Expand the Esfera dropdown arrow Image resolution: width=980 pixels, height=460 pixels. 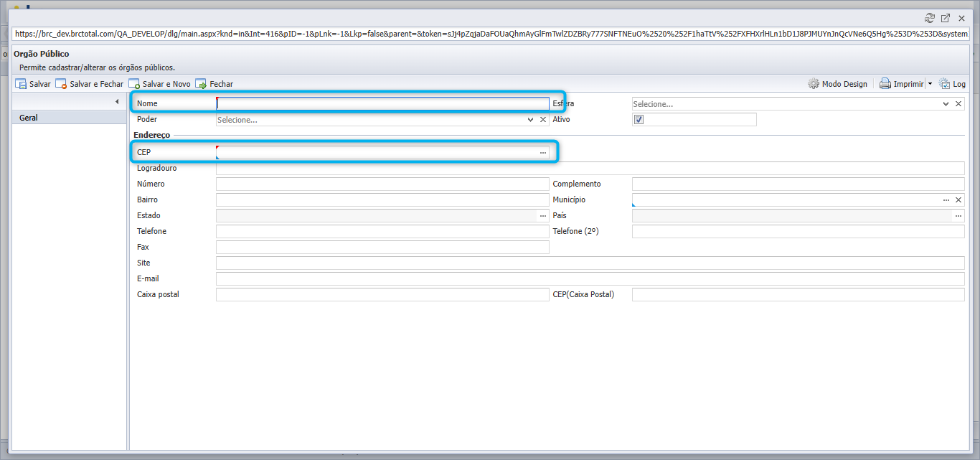tap(946, 104)
